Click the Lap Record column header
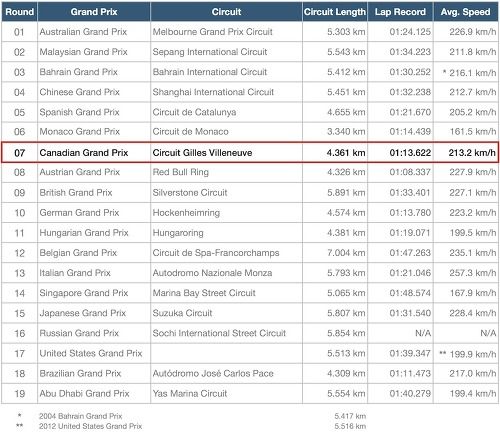Image resolution: width=500 pixels, height=432 pixels. tap(400, 12)
